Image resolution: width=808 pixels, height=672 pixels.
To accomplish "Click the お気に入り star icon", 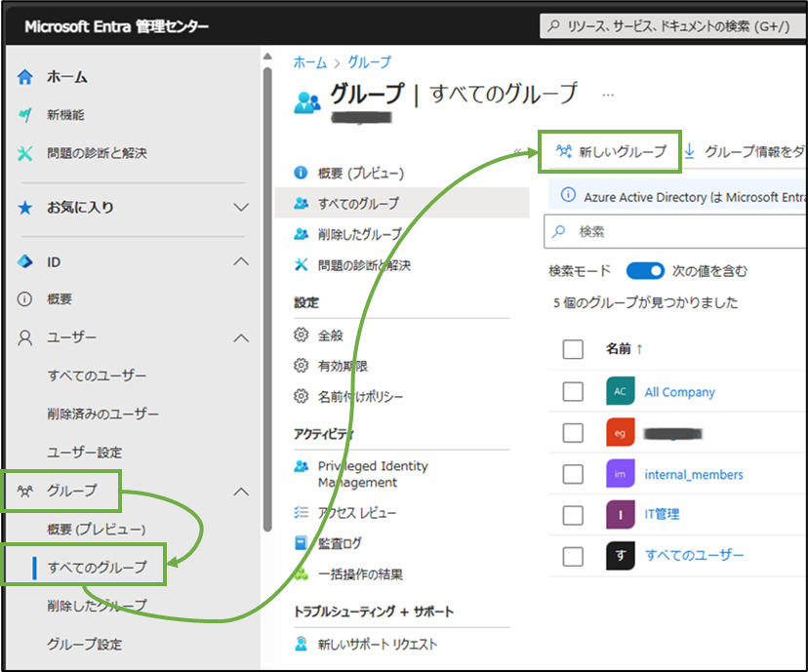I will tap(24, 208).
